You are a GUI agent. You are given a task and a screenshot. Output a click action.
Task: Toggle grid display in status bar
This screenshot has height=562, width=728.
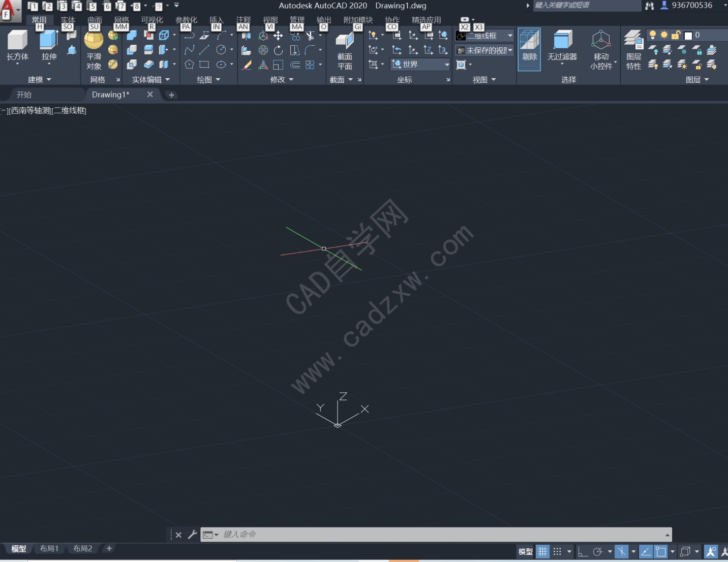click(x=543, y=551)
